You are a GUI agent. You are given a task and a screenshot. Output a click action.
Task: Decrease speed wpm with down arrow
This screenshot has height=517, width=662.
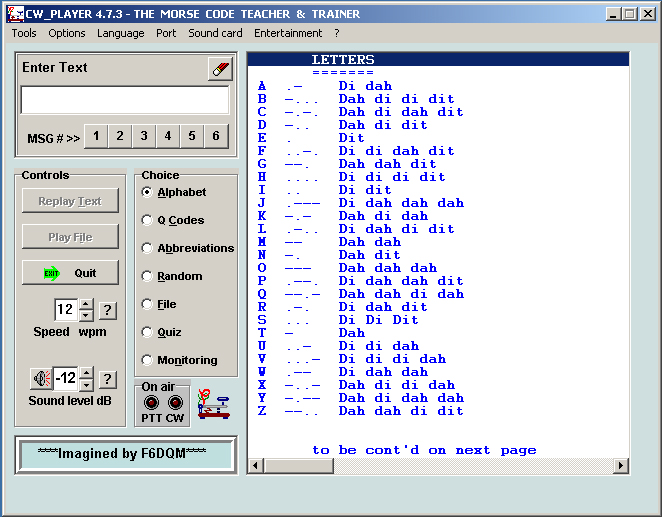[86, 315]
